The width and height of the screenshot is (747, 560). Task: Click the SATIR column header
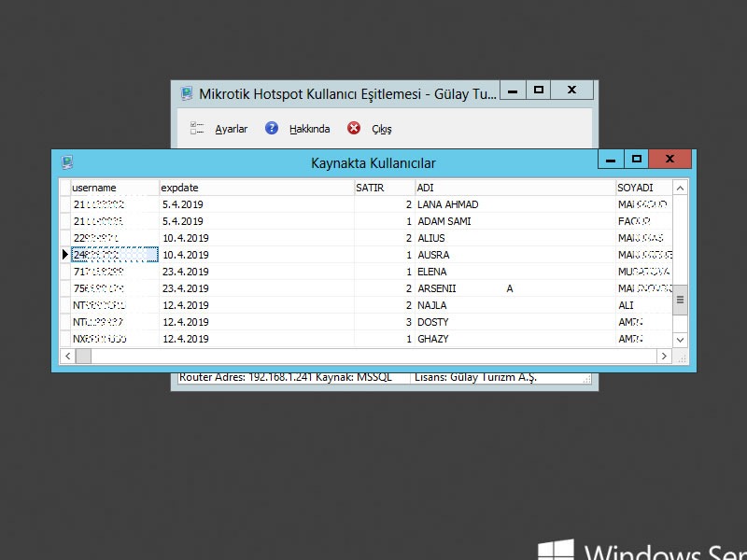(x=383, y=188)
